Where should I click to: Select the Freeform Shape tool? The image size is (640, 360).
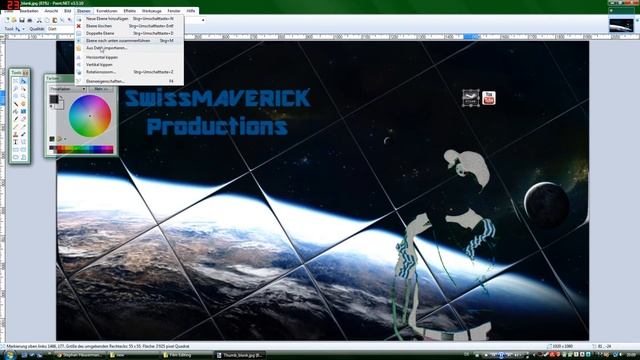click(23, 157)
